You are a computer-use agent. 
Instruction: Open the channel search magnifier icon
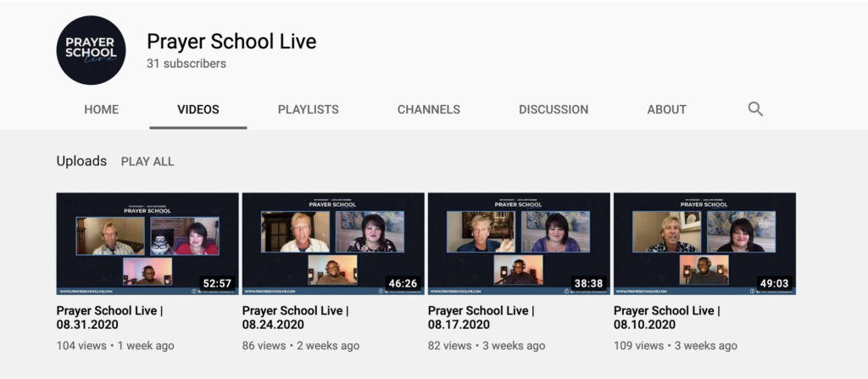(x=755, y=109)
